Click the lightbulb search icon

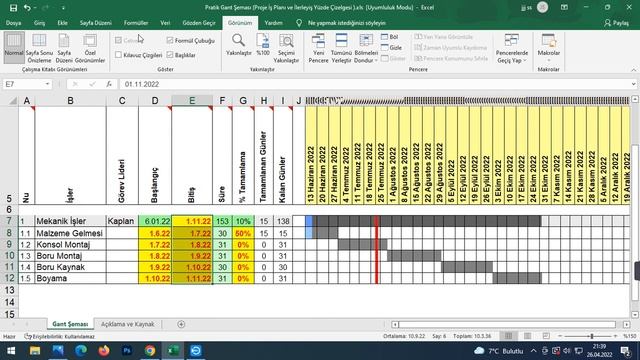(299, 23)
